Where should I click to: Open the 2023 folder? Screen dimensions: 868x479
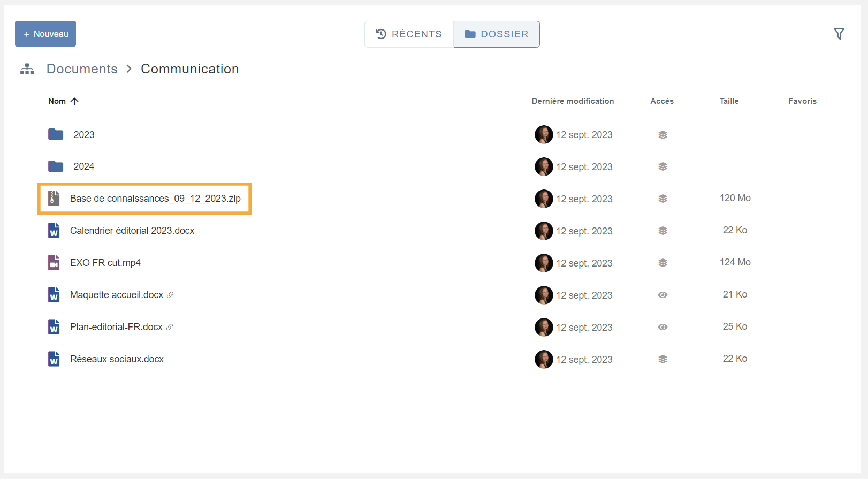[x=83, y=135]
